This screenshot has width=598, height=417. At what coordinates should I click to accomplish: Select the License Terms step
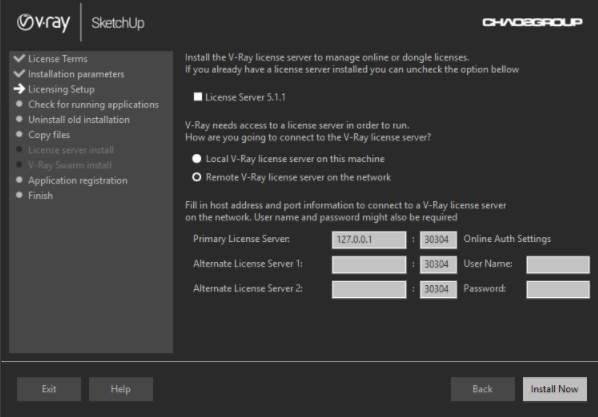click(58, 59)
